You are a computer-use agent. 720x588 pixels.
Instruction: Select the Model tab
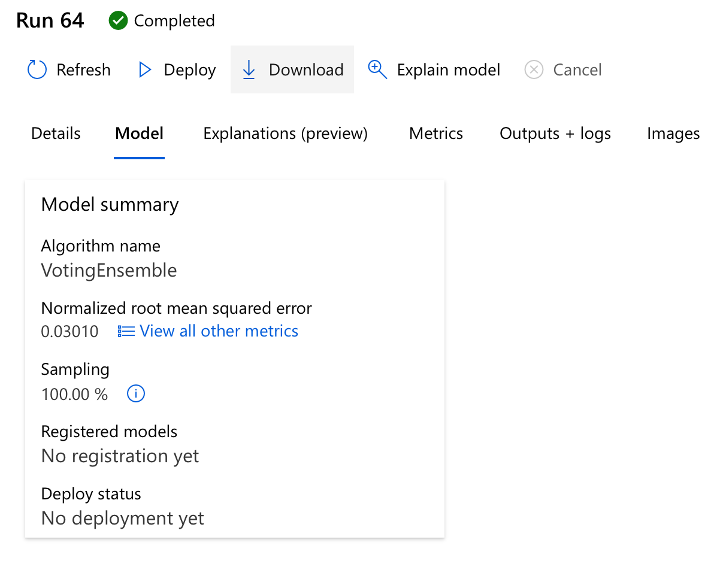139,134
